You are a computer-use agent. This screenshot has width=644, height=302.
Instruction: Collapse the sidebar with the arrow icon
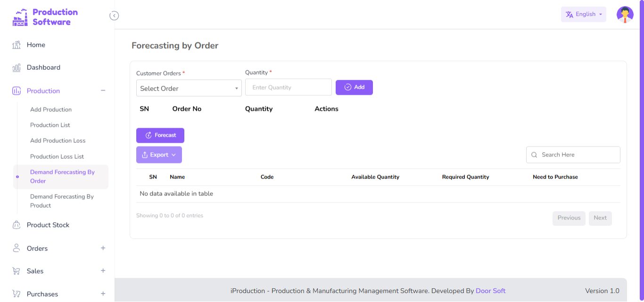coord(114,16)
